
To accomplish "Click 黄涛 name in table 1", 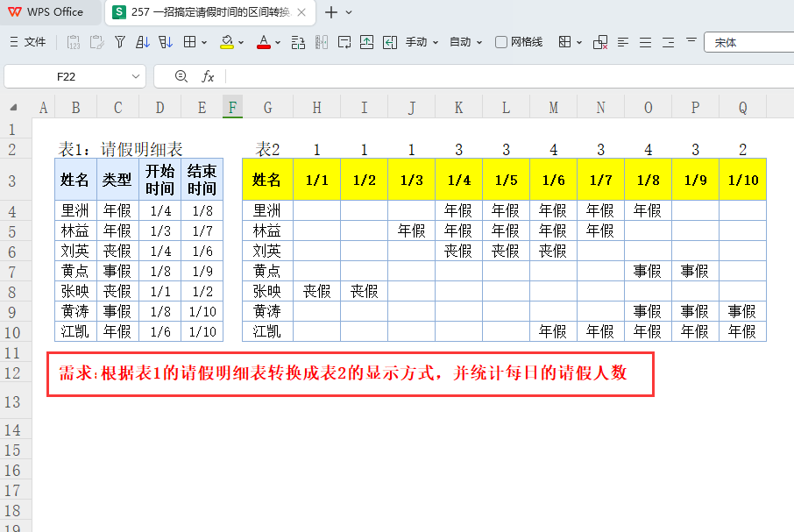I will [75, 311].
